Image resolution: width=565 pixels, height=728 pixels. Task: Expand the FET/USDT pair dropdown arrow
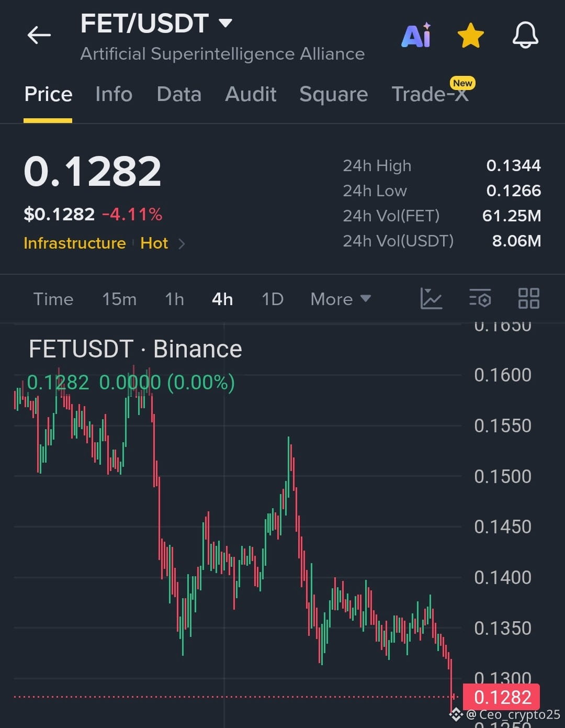[225, 23]
